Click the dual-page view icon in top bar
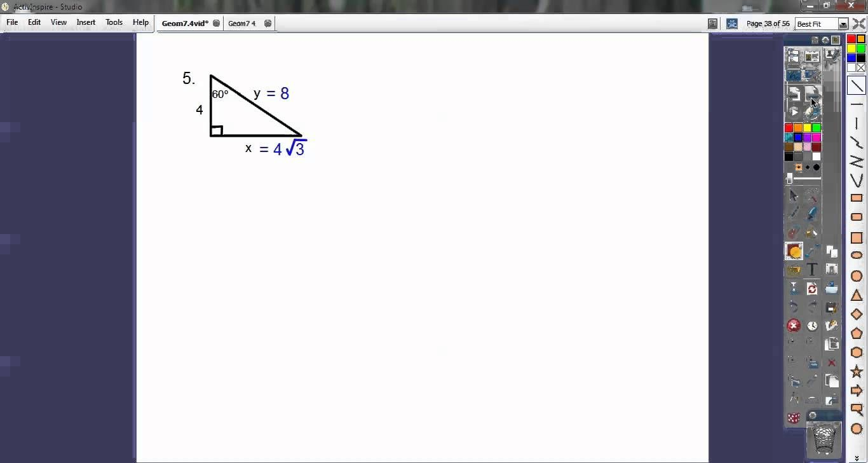 [x=713, y=24]
